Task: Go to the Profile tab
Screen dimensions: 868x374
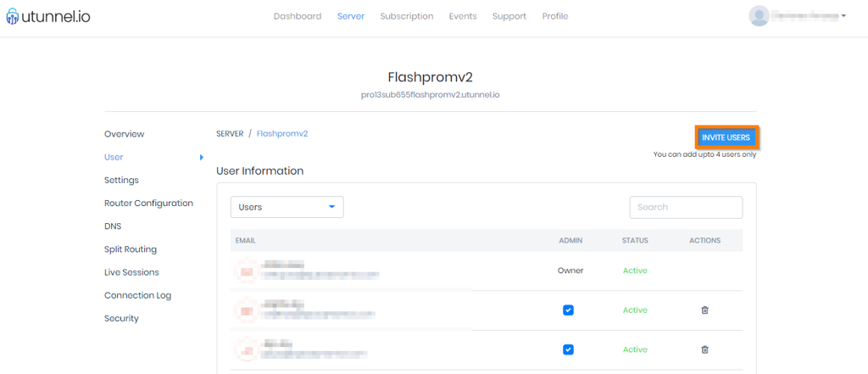Action: click(555, 16)
